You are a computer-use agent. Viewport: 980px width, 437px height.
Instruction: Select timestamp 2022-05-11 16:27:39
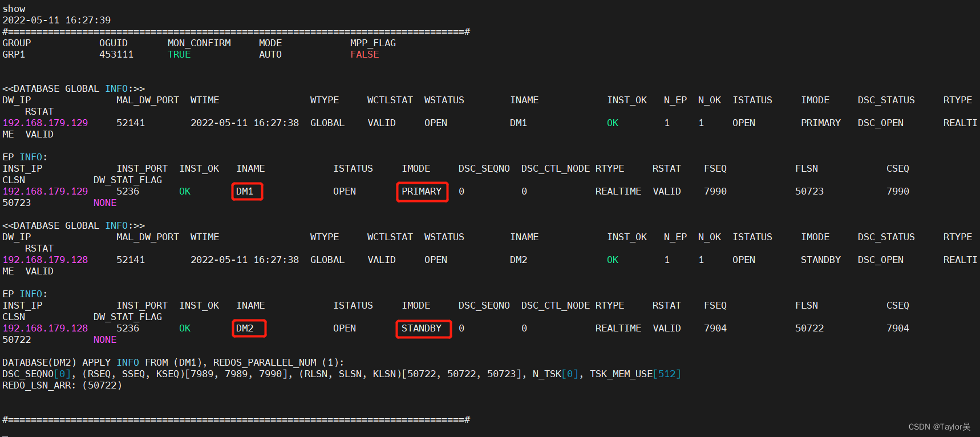(x=56, y=21)
